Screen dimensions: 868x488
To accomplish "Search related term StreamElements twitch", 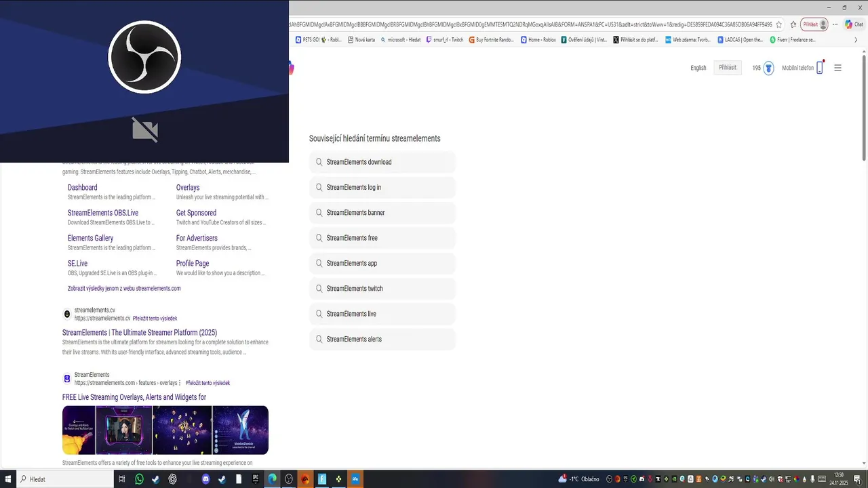I will [x=382, y=289].
